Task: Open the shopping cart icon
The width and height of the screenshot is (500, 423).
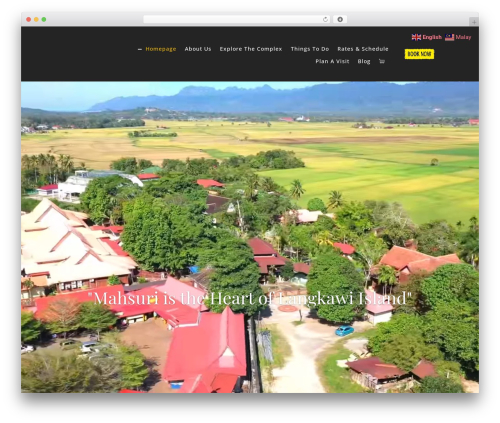Action: click(x=382, y=61)
